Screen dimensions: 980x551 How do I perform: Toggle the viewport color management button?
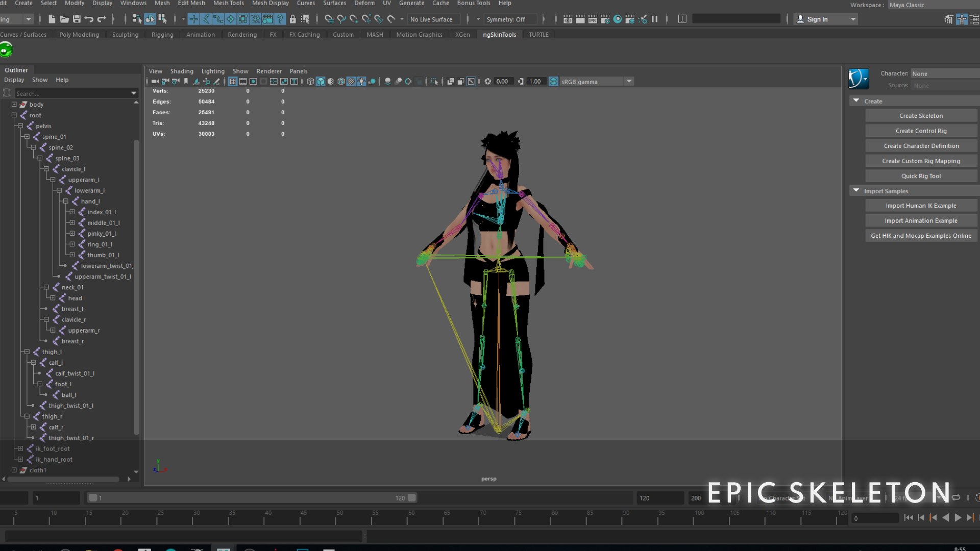tap(553, 82)
